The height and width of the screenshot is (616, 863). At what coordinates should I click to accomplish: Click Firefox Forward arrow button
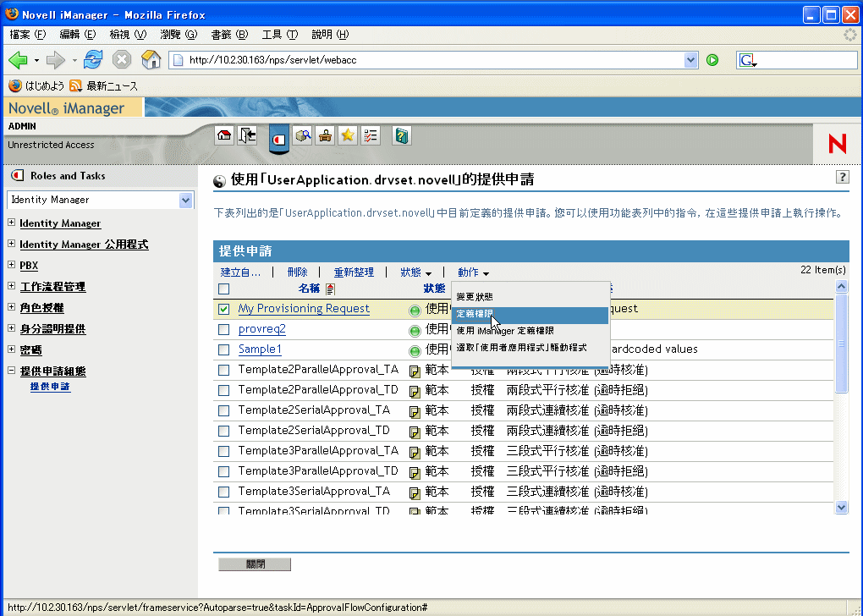click(56, 60)
